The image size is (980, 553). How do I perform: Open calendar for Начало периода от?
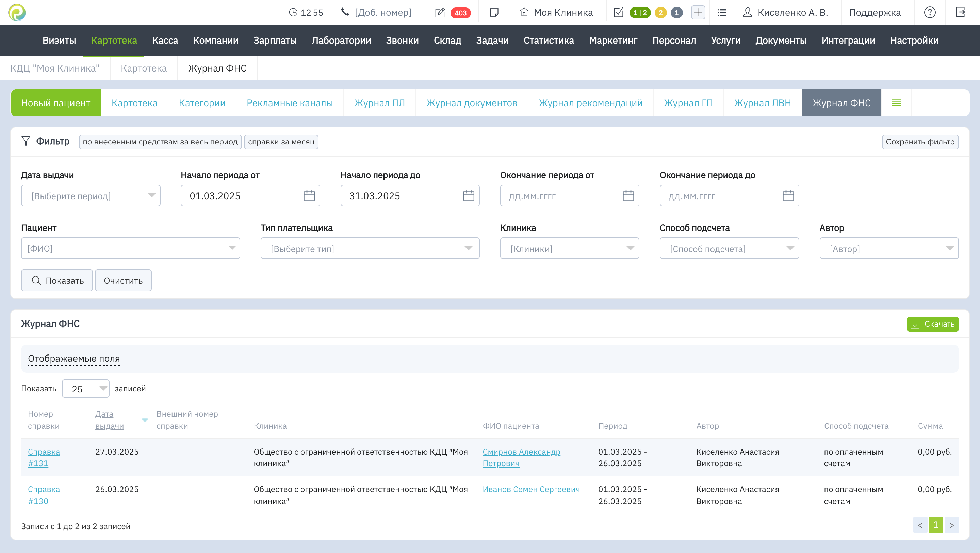coord(309,195)
